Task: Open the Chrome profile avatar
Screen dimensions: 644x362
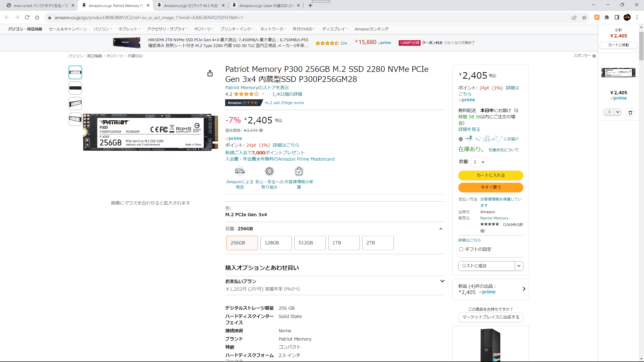Action: pos(627,17)
